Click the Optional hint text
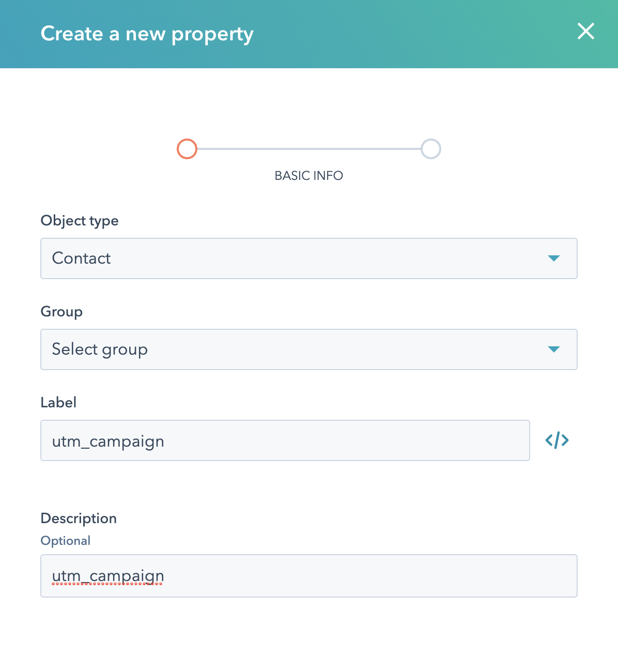Image resolution: width=618 pixels, height=672 pixels. (x=66, y=541)
